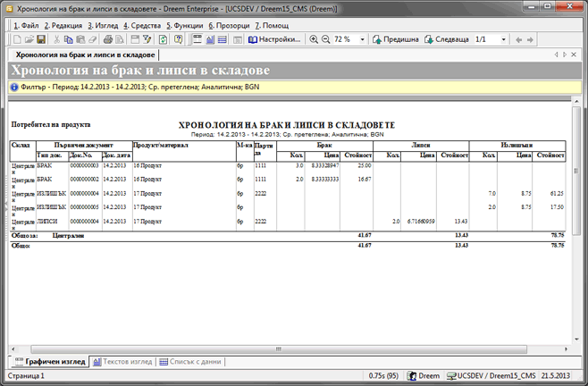Open the Файл menu
The image size is (588, 386).
[26, 26]
